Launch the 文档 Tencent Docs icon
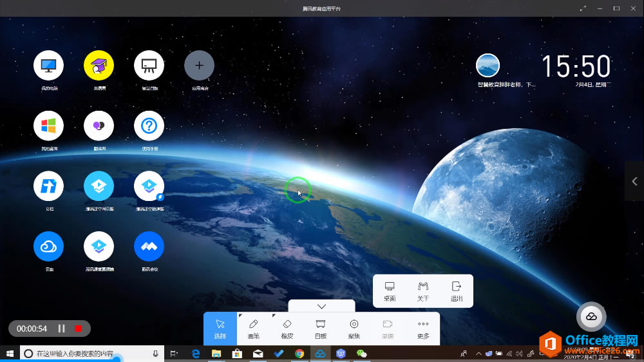 click(x=48, y=186)
